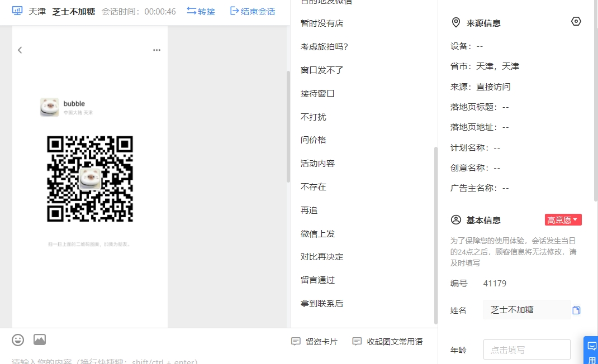Click the person icon by 基本信息
598x364 pixels.
[x=455, y=220]
